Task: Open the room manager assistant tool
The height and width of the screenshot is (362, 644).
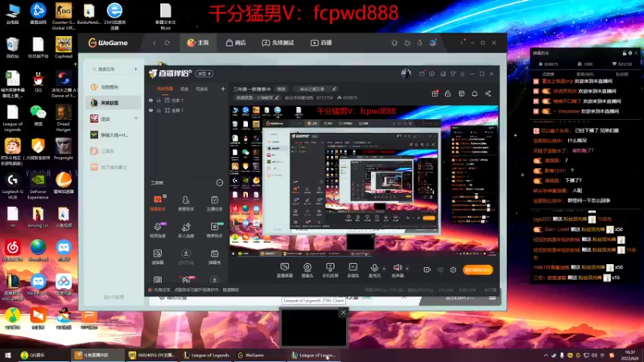Action: pyautogui.click(x=186, y=204)
